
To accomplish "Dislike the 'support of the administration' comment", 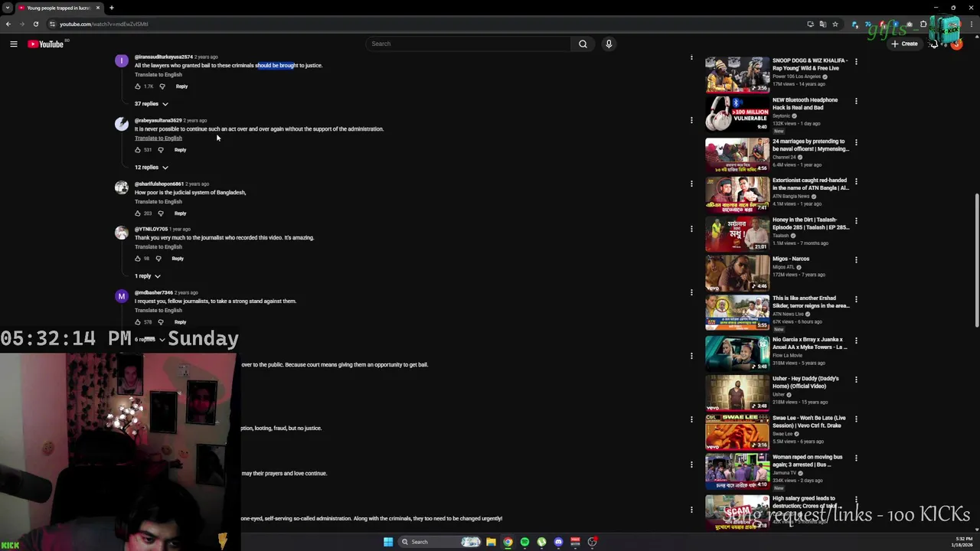I will click(161, 150).
